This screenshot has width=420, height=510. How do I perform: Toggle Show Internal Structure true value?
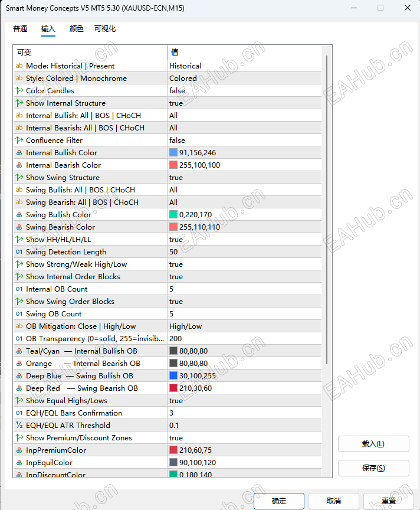(x=244, y=103)
